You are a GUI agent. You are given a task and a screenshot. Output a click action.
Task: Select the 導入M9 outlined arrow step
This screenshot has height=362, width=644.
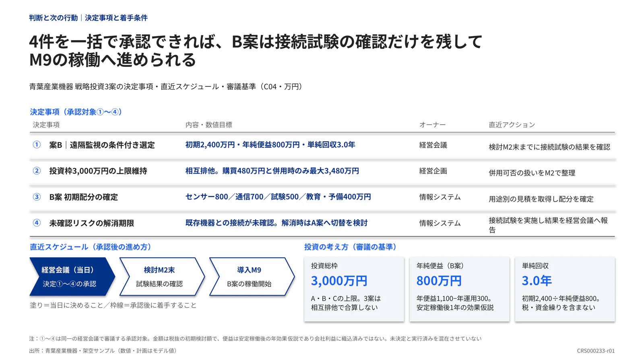pos(252,277)
